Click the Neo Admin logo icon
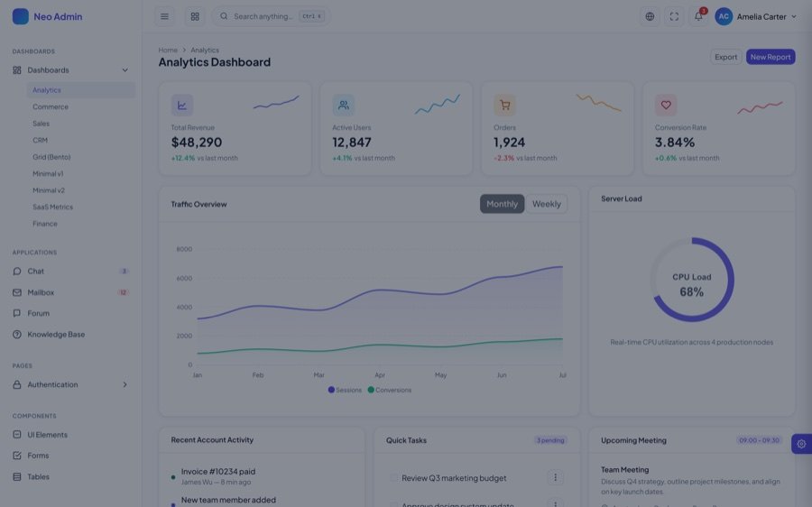Image resolution: width=812 pixels, height=507 pixels. click(20, 16)
